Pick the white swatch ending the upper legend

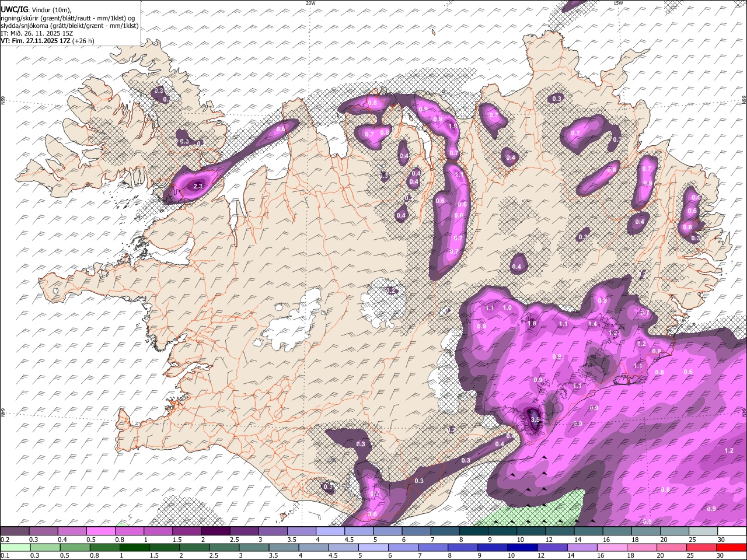pos(732,531)
